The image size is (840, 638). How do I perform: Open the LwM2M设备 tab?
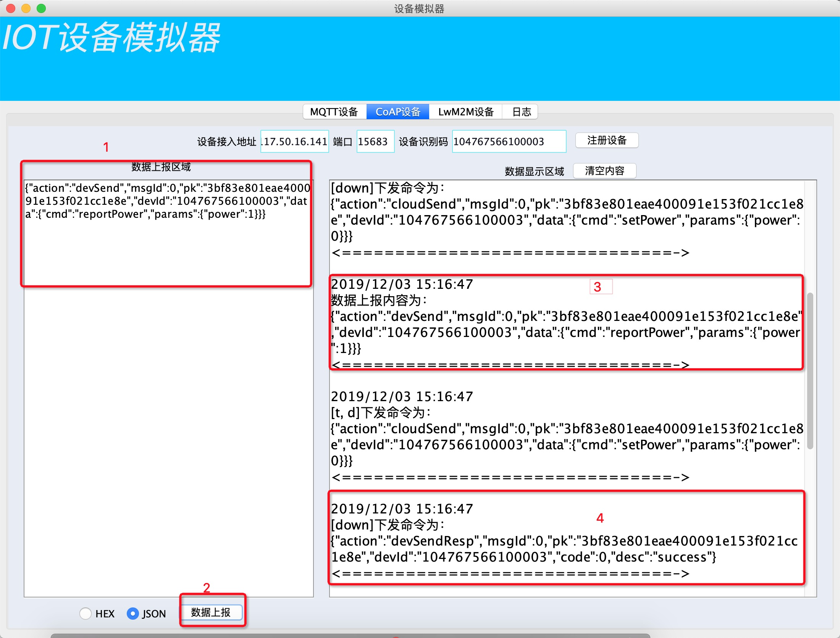click(466, 112)
